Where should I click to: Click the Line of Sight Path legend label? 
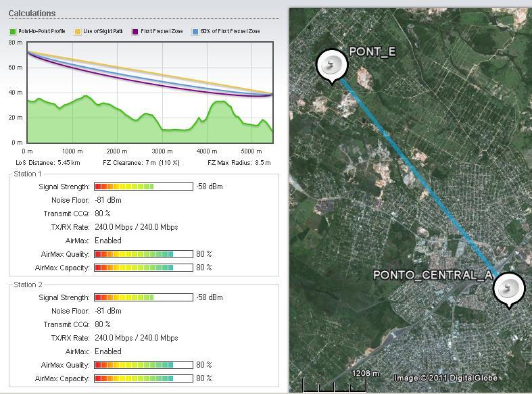point(103,32)
